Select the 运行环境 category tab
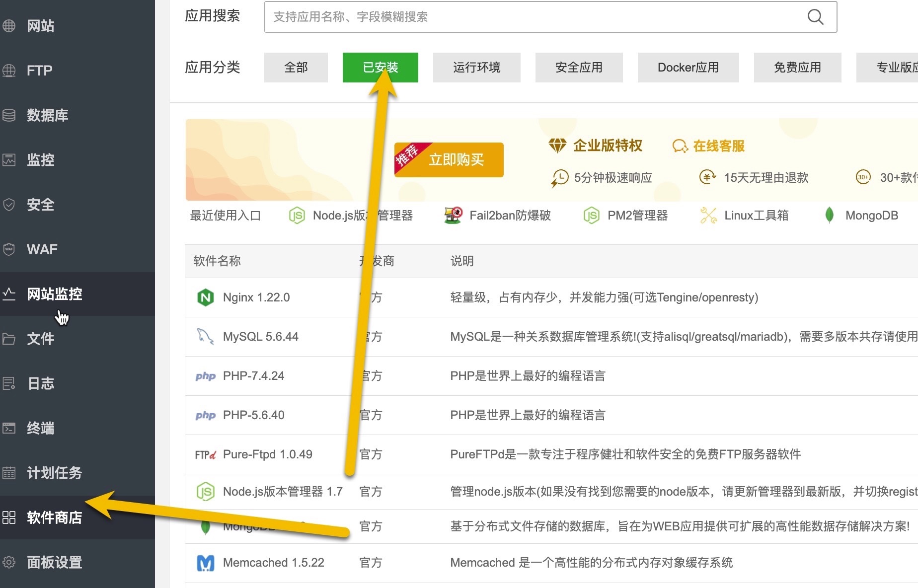 pyautogui.click(x=477, y=68)
